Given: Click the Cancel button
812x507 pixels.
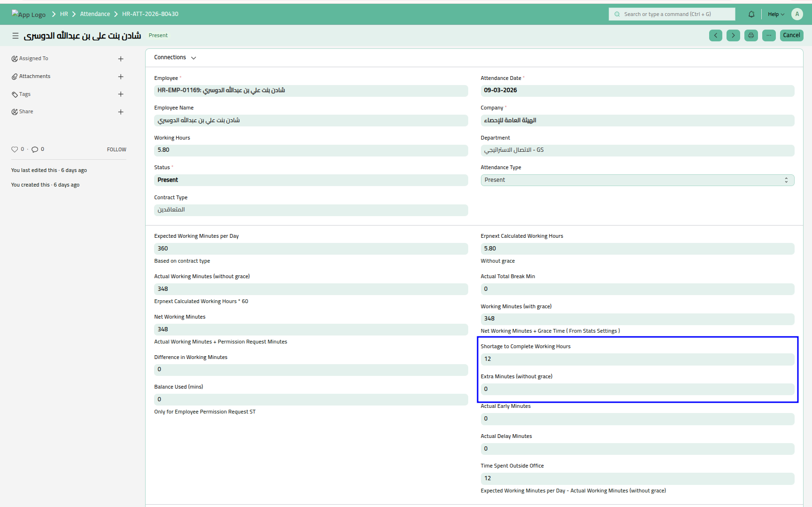Looking at the screenshot, I should pos(791,35).
